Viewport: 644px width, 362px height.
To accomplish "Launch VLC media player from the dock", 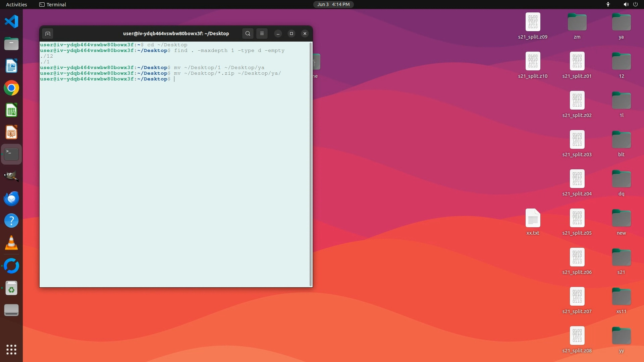I will click(11, 243).
